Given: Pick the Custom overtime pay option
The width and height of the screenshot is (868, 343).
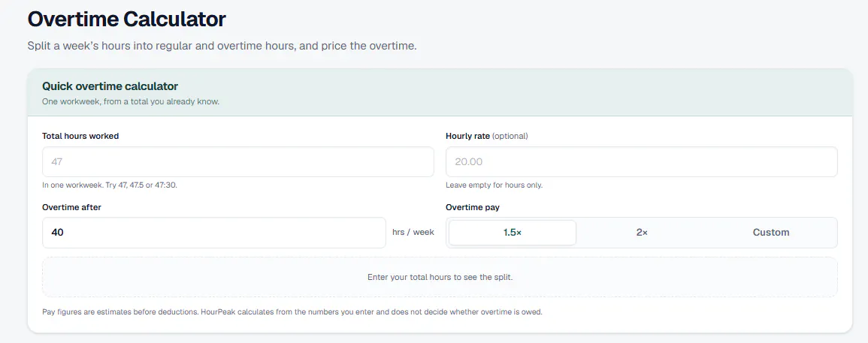Looking at the screenshot, I should pyautogui.click(x=770, y=233).
